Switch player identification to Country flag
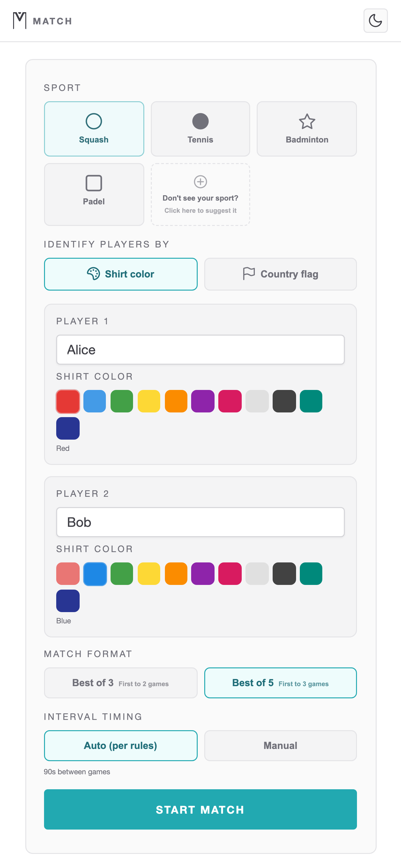The image size is (401, 868). [280, 274]
